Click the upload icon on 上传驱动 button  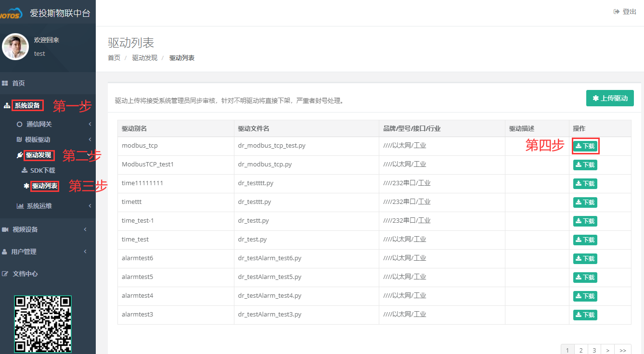point(595,98)
